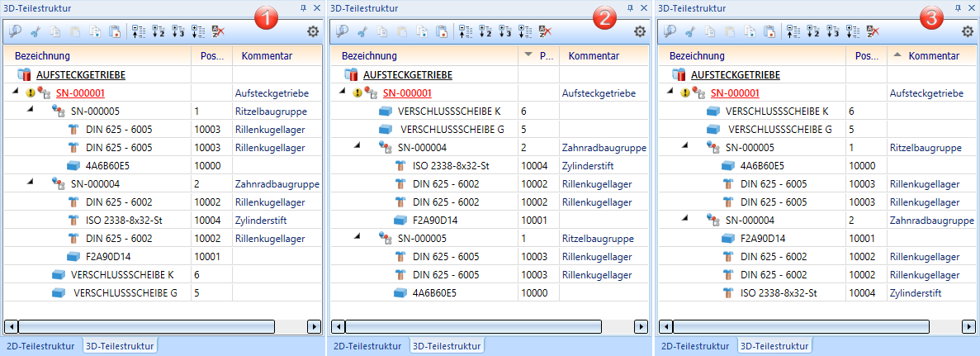Click the expand-all levels icon in the right panel
This screenshot has width=980, height=356.
tap(853, 31)
